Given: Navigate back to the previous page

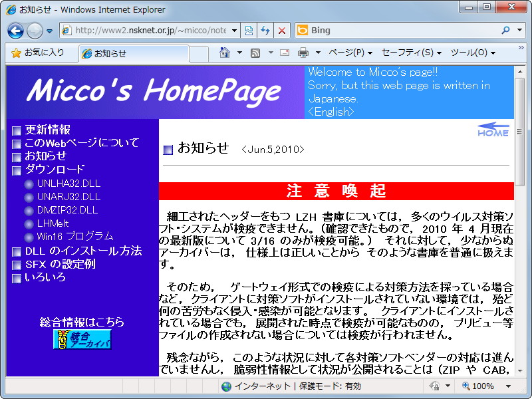Looking at the screenshot, I should tap(15, 31).
